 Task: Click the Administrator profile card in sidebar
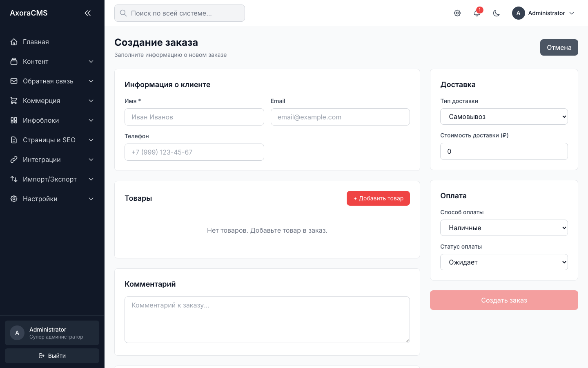[52, 333]
